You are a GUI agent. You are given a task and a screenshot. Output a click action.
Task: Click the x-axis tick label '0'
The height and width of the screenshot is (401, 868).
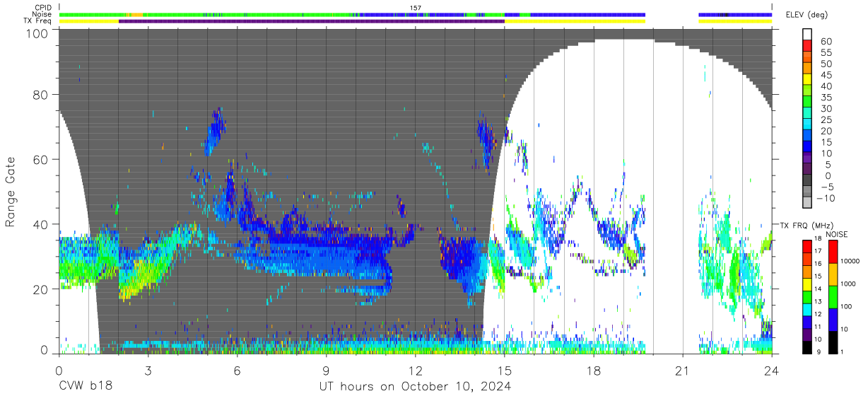click(59, 371)
